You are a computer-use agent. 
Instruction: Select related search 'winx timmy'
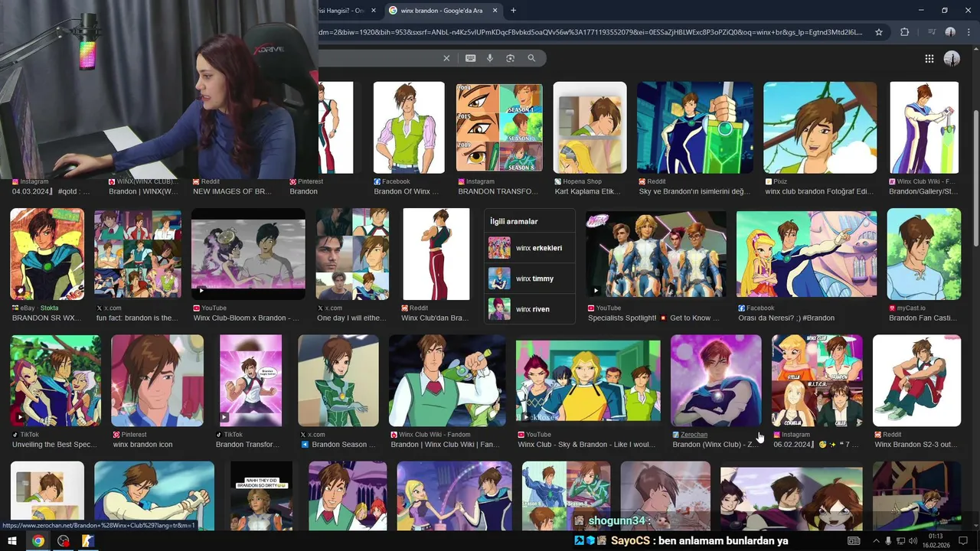(531, 279)
